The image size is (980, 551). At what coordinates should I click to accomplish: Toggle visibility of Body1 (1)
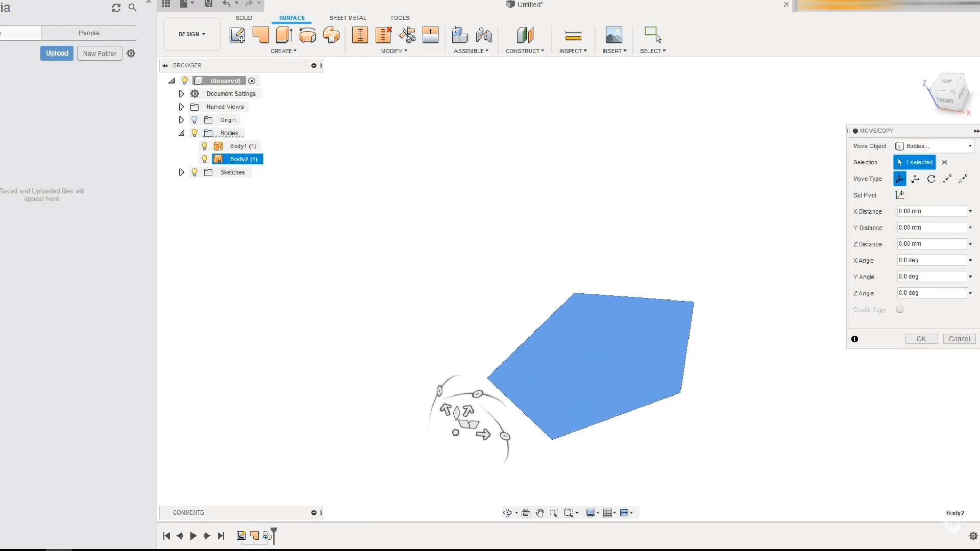[x=204, y=146]
